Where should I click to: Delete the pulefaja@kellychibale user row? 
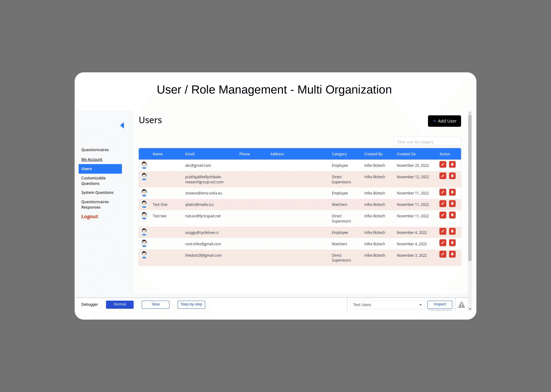(x=452, y=176)
